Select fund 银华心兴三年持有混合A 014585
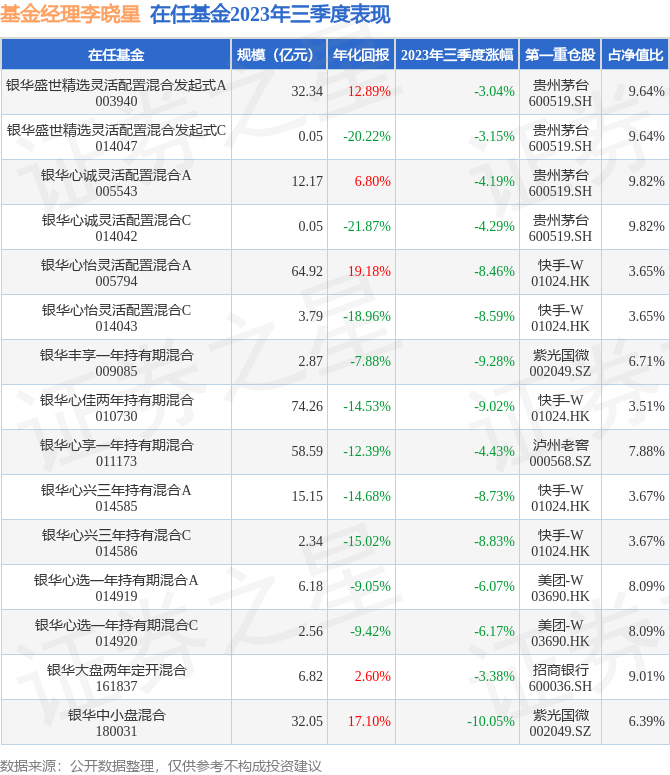 tap(116, 497)
